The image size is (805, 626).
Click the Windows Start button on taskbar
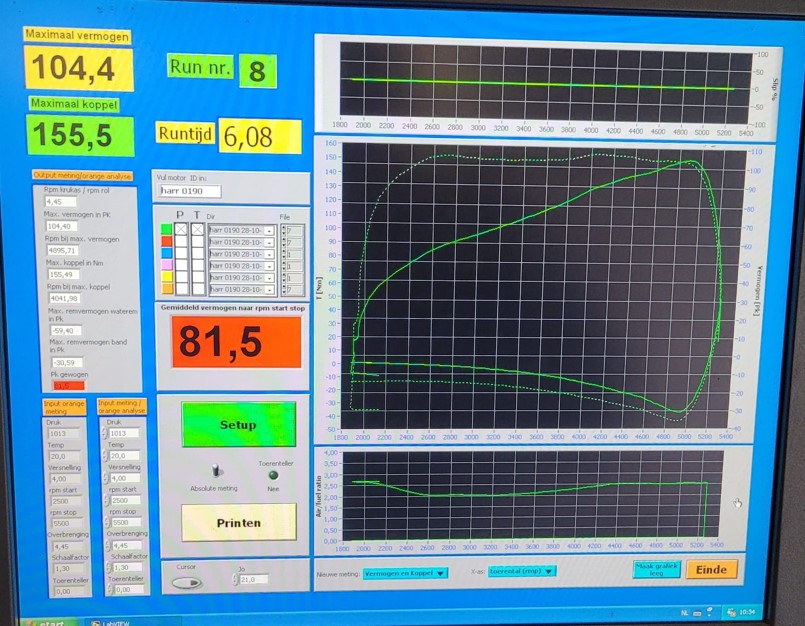[47, 621]
